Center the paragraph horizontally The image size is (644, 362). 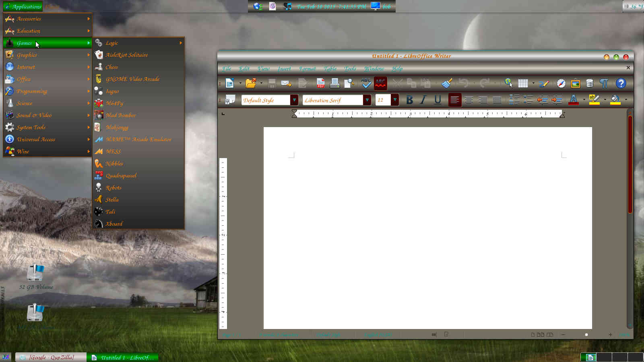(469, 100)
